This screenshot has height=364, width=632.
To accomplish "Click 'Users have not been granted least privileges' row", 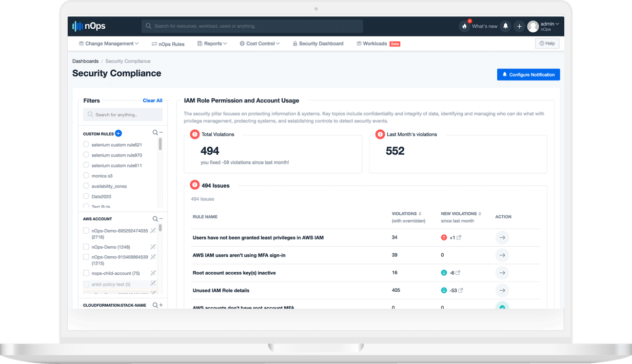I will point(366,237).
